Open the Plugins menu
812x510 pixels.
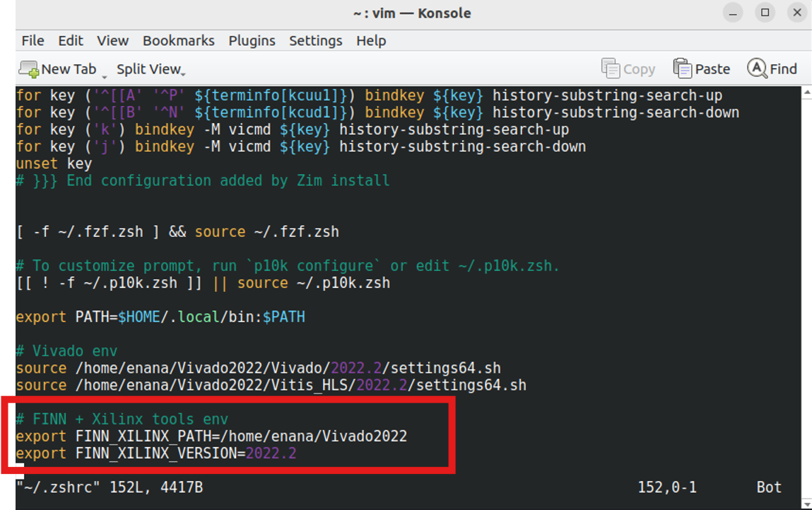click(252, 40)
